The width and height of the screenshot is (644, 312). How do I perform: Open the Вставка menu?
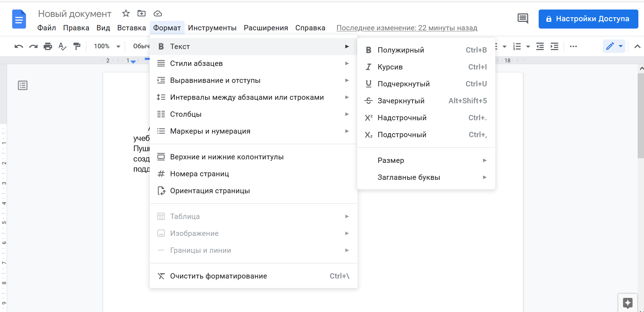(x=131, y=28)
